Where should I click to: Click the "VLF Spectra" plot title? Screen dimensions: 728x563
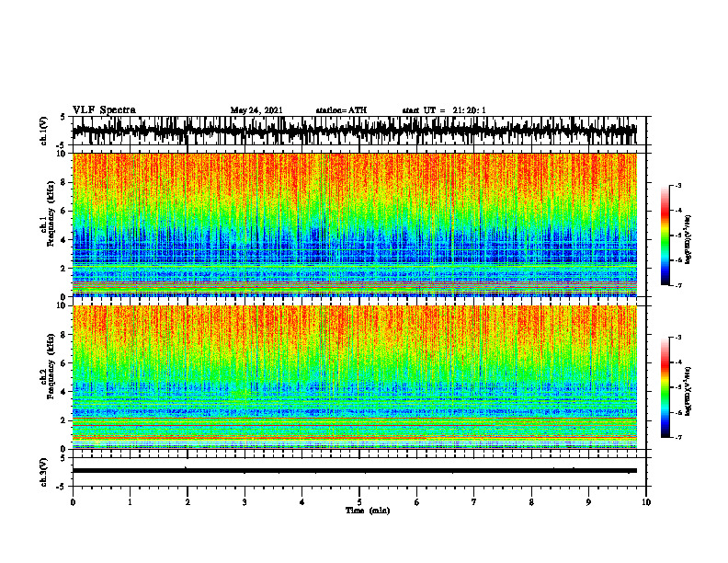click(104, 110)
